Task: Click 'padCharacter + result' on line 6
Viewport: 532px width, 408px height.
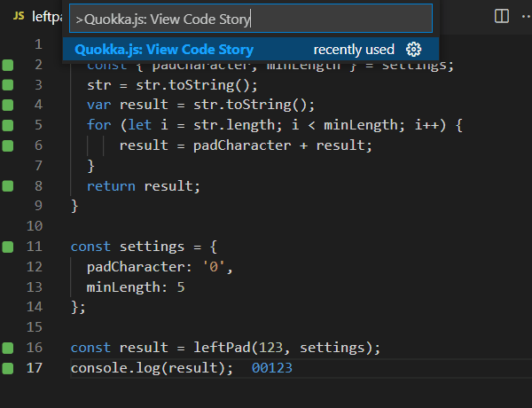Action: point(279,145)
